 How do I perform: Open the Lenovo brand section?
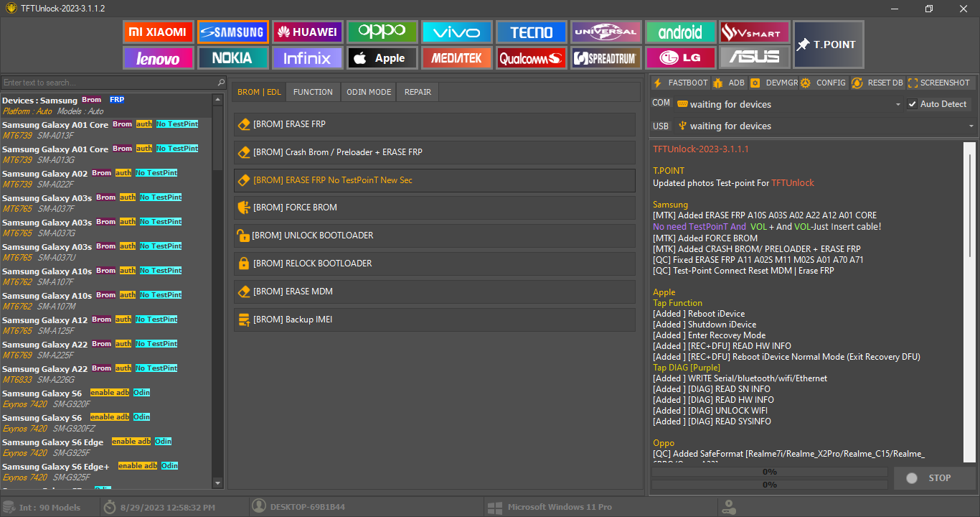158,58
